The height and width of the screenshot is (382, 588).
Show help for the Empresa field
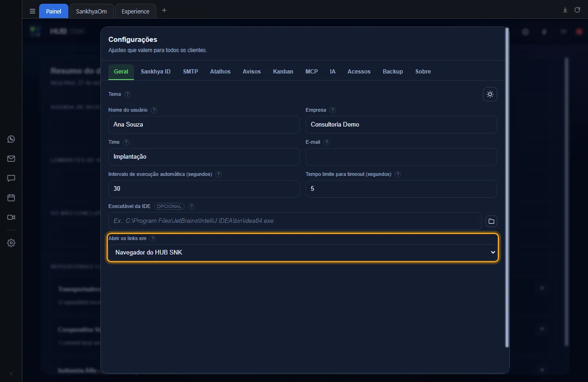click(333, 110)
